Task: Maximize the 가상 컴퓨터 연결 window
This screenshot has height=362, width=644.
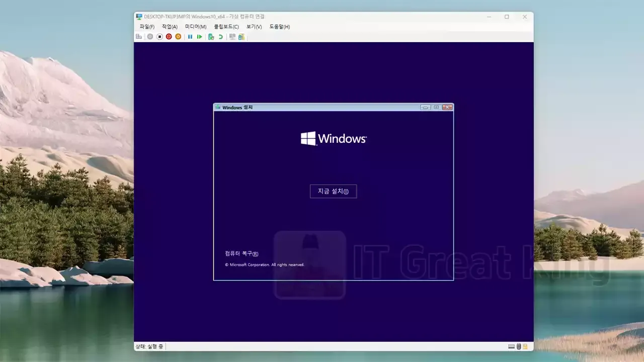Action: pos(507,17)
